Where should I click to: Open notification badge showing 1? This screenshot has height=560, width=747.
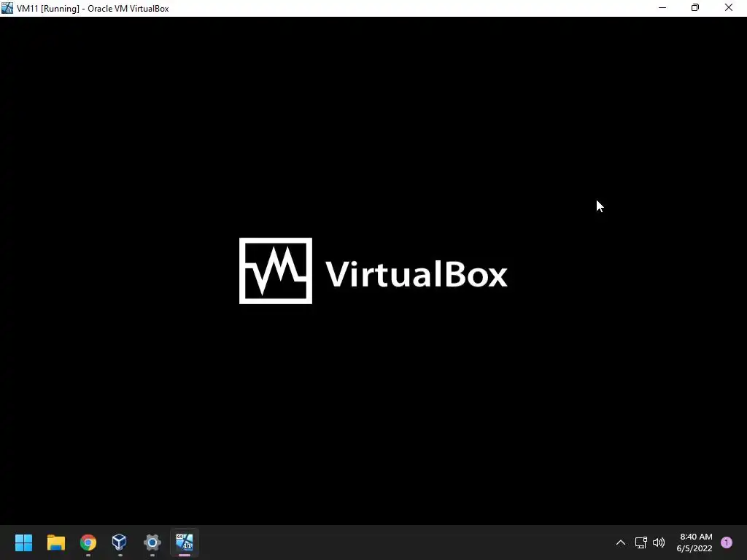pyautogui.click(x=727, y=542)
